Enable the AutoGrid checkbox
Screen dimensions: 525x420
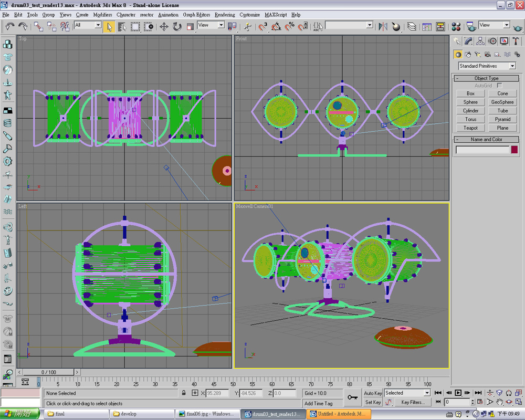(x=499, y=86)
